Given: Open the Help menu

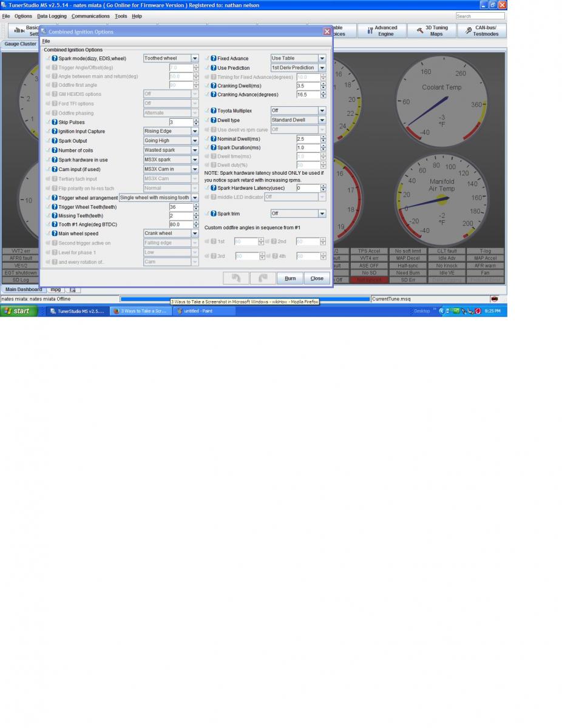Looking at the screenshot, I should click(137, 16).
